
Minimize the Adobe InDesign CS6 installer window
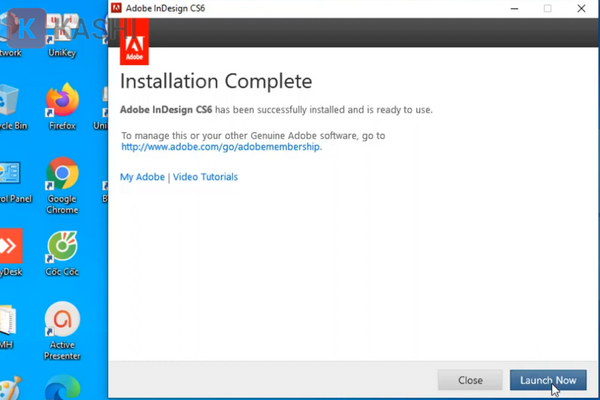[509, 8]
